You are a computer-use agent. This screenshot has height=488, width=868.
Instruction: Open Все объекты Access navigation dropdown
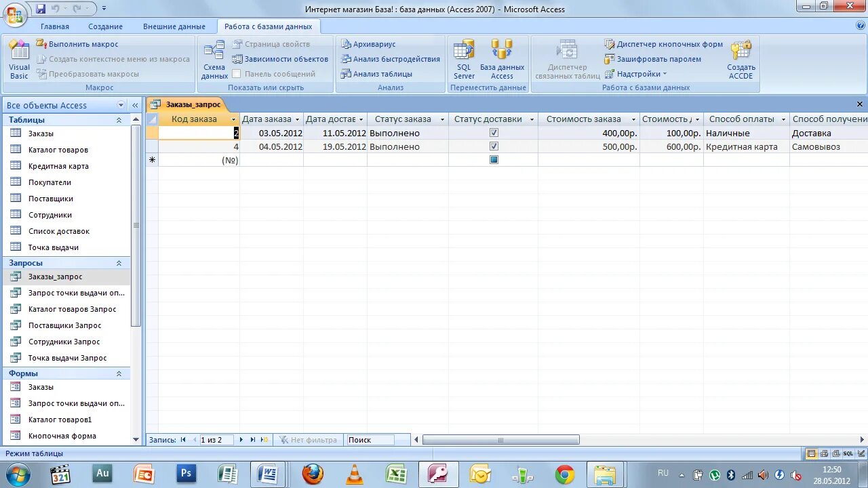pos(121,105)
